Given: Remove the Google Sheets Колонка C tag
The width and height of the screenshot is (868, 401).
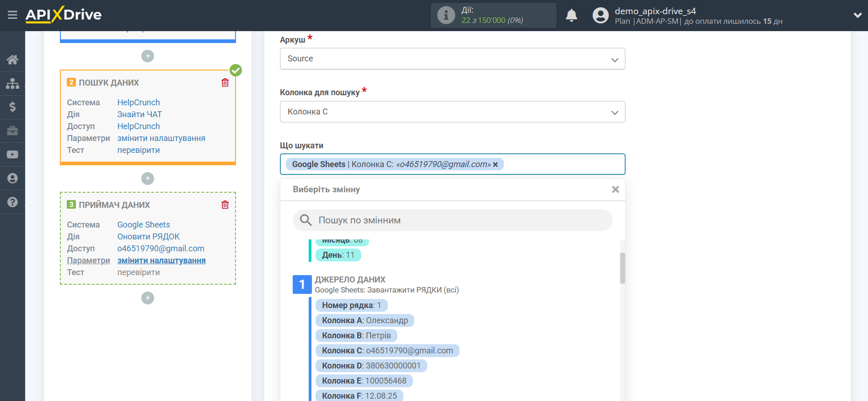Looking at the screenshot, I should (x=495, y=165).
